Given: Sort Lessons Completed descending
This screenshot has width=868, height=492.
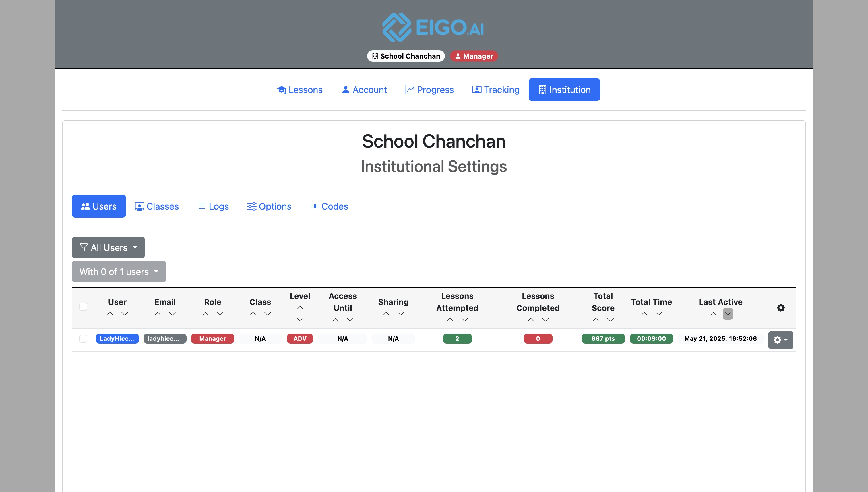Looking at the screenshot, I should tap(545, 320).
